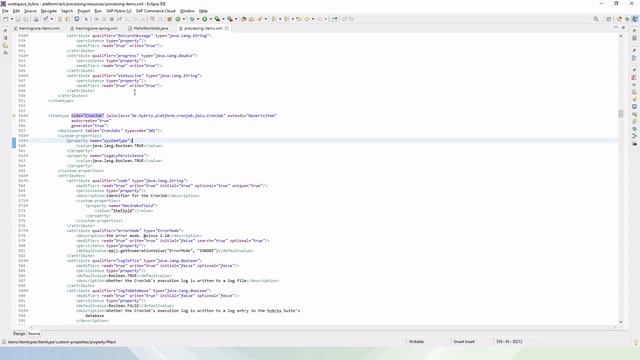Open the File menu

tap(5, 11)
